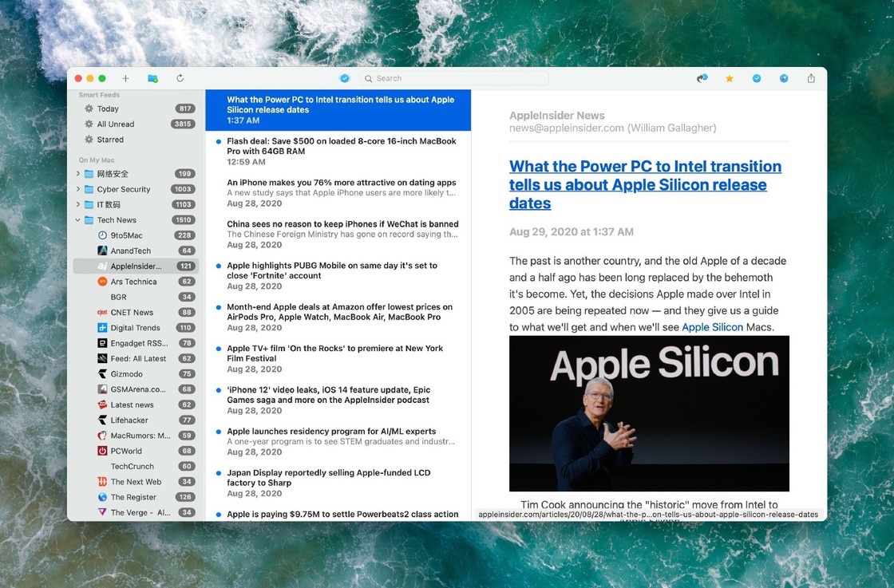Select the Starred smart feed
This screenshot has width=894, height=588.
[x=136, y=140]
